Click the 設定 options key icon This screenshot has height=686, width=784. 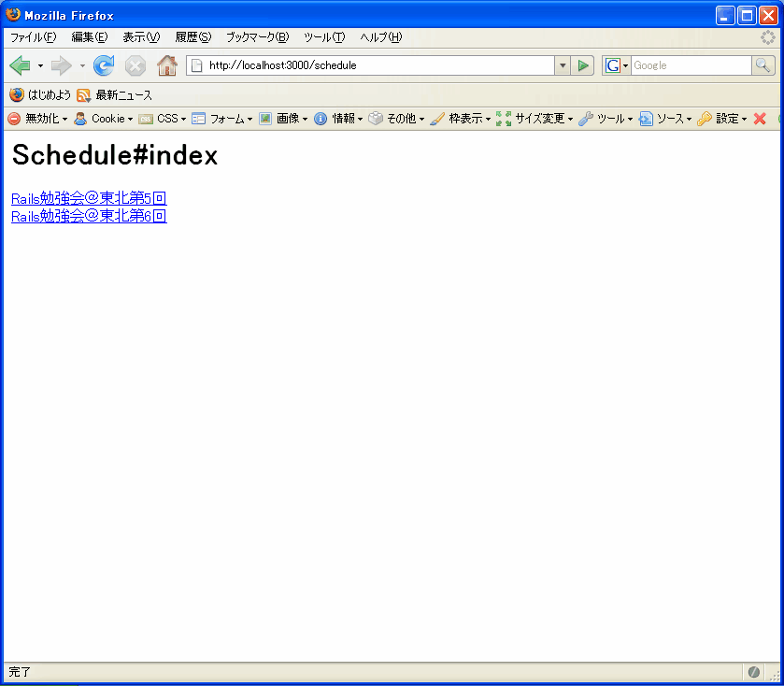705,119
